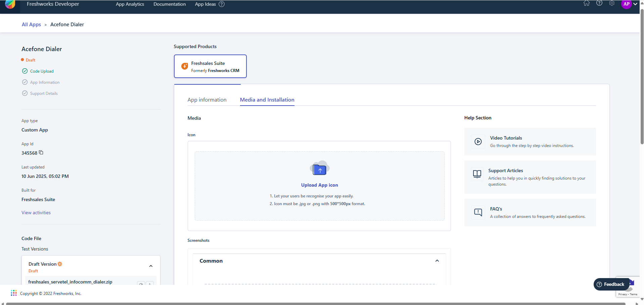Viewport: 644px width, 305px height.
Task: Click the date 10 Jun 2025, 05:02 PM
Action: click(45, 176)
